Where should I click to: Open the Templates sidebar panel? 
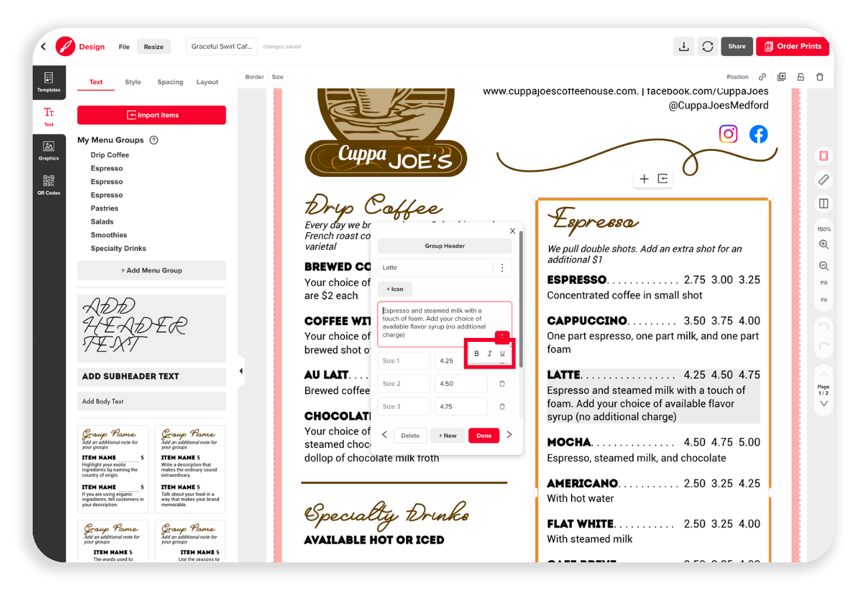coord(49,81)
